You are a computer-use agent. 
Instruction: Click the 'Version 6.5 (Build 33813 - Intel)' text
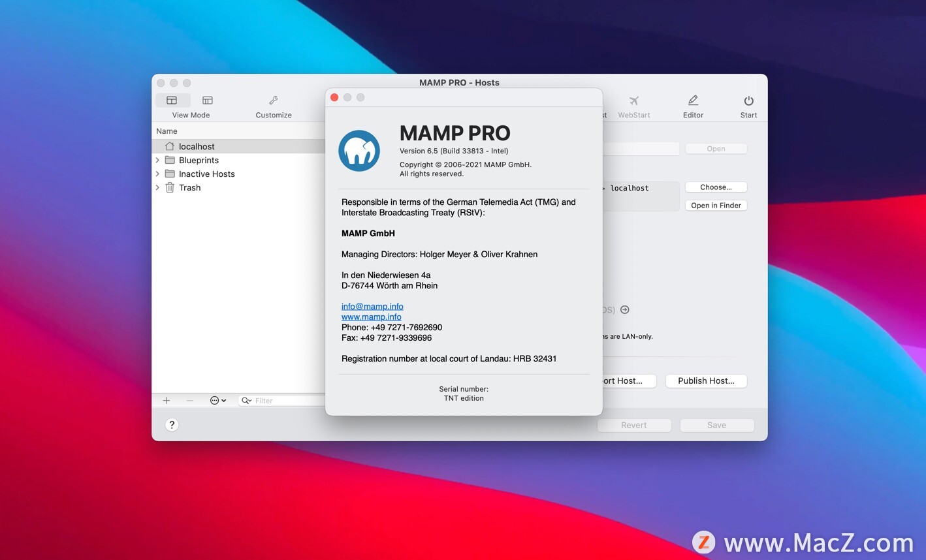(x=454, y=151)
